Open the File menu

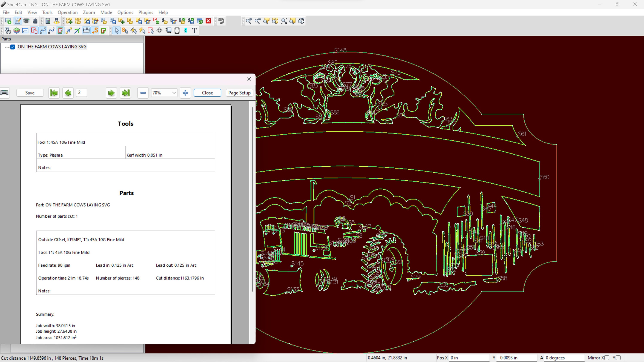6,12
